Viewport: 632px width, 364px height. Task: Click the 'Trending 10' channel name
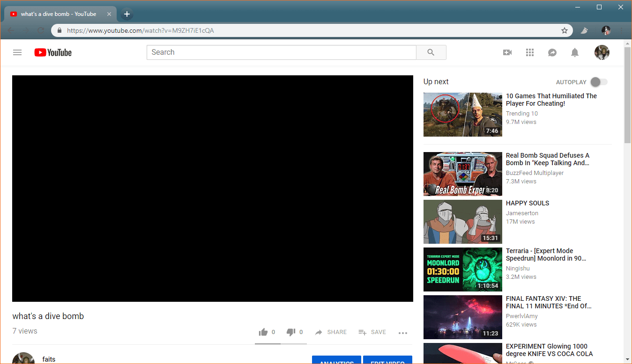pyautogui.click(x=522, y=114)
